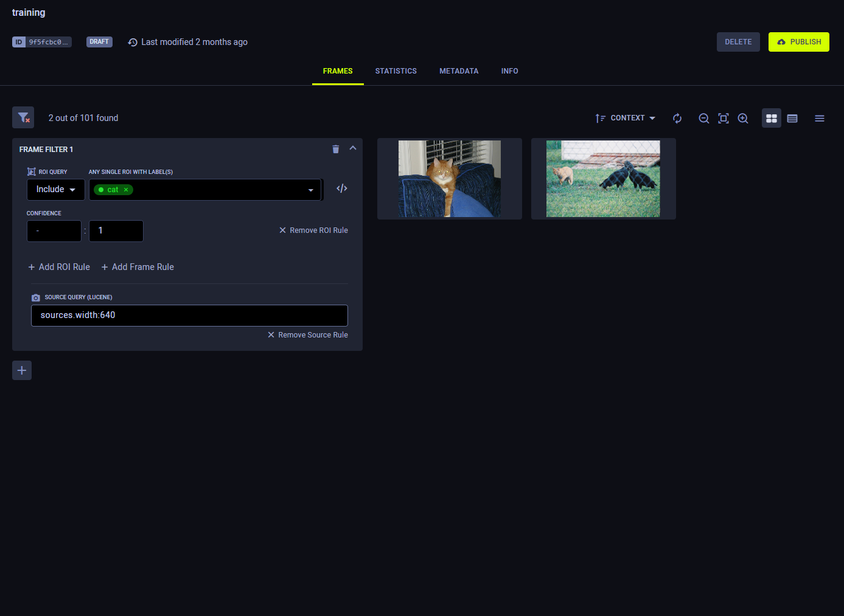Screen dimensions: 844x616
Task: Switch to the Statistics tab
Action: [x=396, y=71]
